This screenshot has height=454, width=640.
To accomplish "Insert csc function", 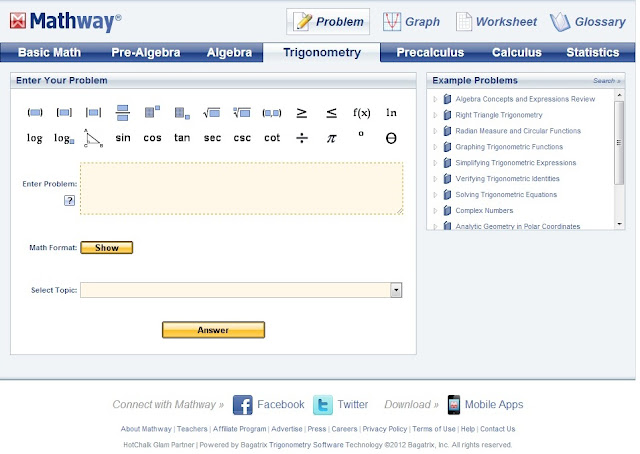I will pyautogui.click(x=242, y=138).
